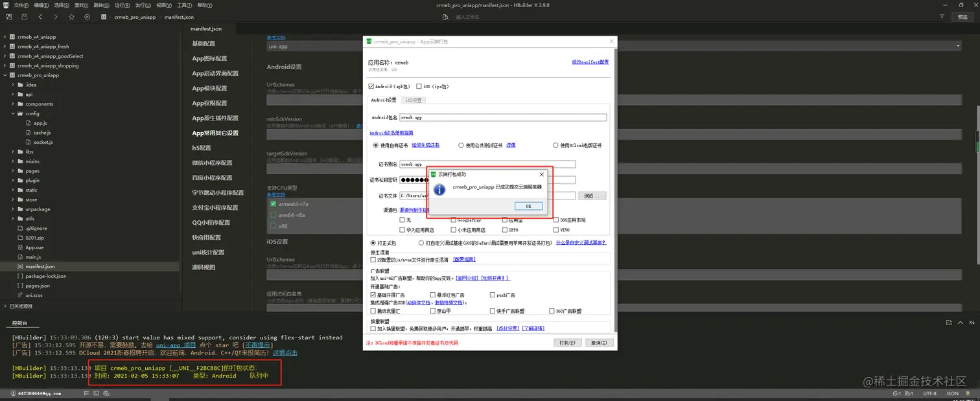Open the 工具(T) menu
This screenshot has height=401, width=980.
coord(184,5)
